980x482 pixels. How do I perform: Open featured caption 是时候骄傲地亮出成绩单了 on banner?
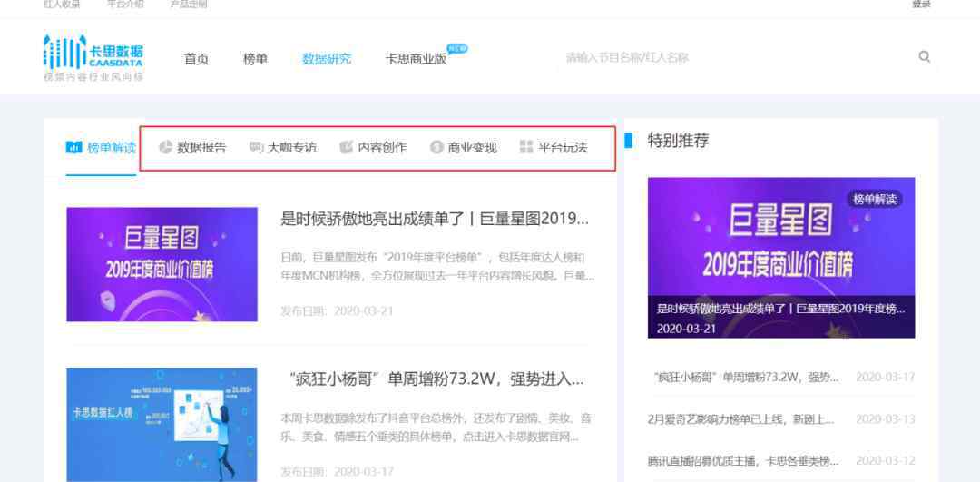coord(781,309)
